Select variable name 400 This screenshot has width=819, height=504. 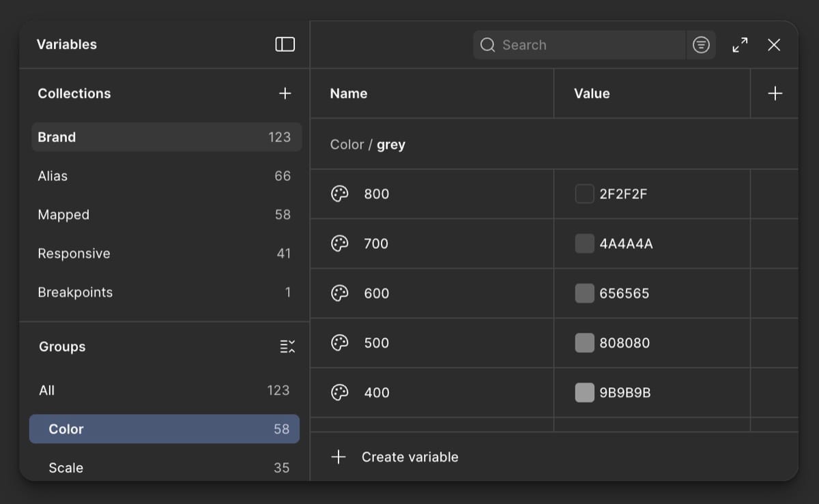point(377,392)
